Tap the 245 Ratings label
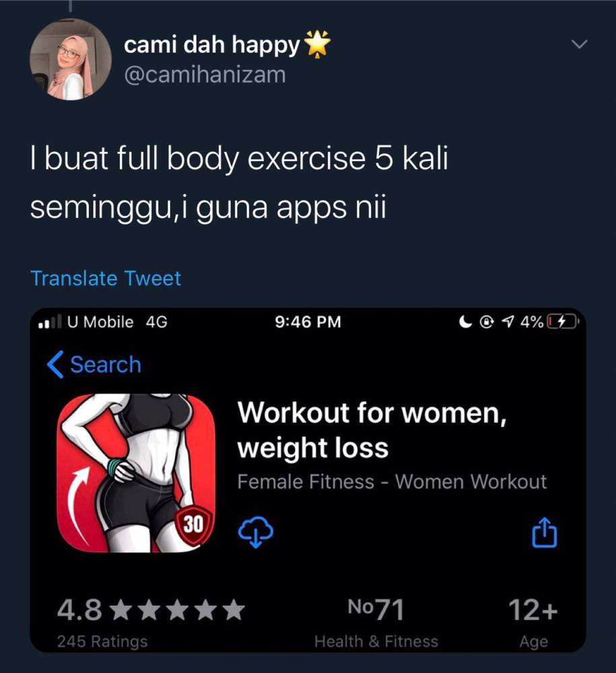This screenshot has height=673, width=616. [x=102, y=641]
